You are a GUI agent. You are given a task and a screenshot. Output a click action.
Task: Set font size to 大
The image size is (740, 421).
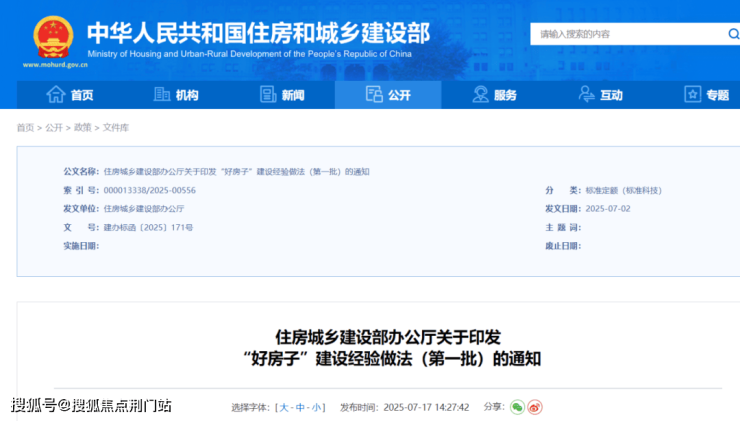coord(284,407)
